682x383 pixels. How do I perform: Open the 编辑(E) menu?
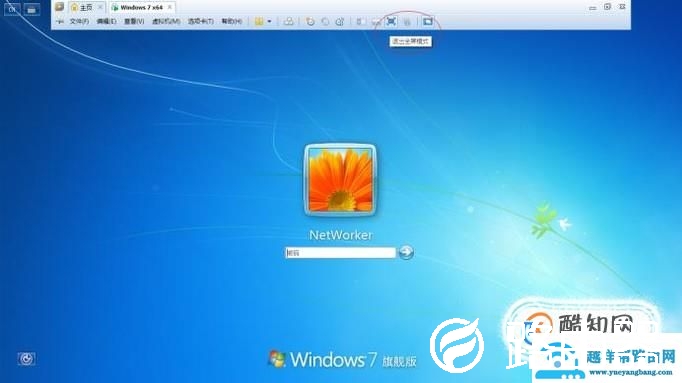tap(106, 21)
